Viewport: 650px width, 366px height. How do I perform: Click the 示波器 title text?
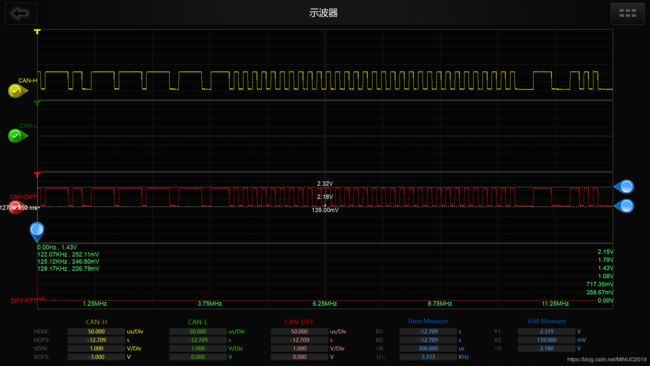[323, 13]
